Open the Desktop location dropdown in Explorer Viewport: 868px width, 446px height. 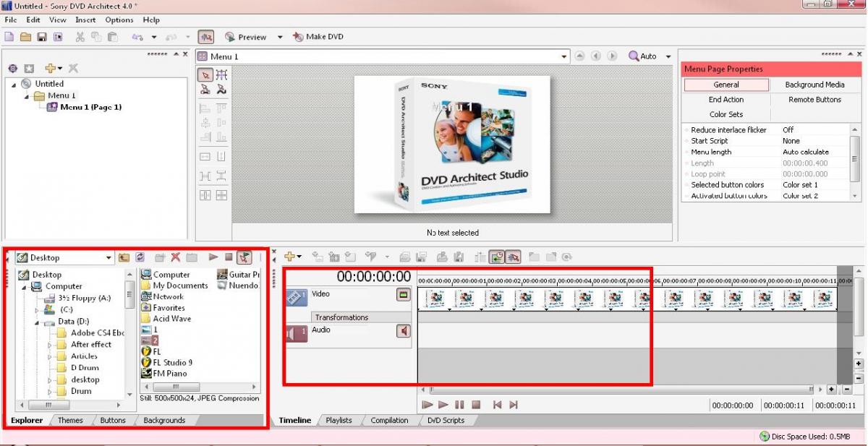point(109,257)
